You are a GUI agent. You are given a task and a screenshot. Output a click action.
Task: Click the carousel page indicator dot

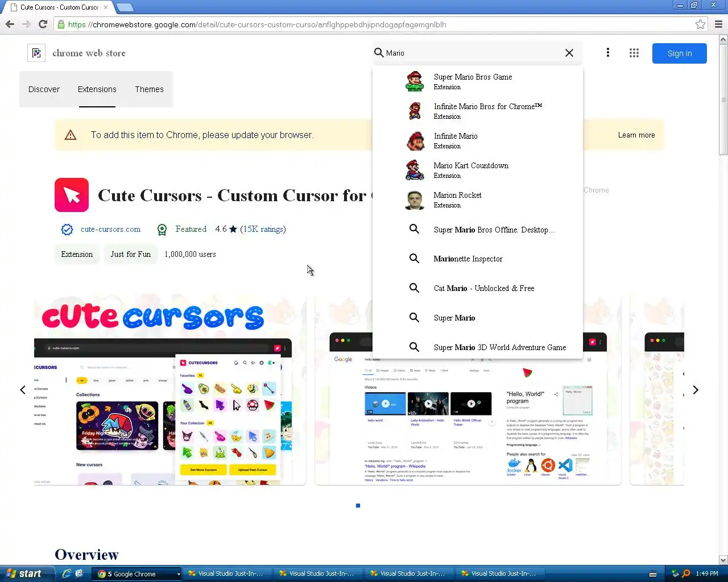pyautogui.click(x=358, y=505)
